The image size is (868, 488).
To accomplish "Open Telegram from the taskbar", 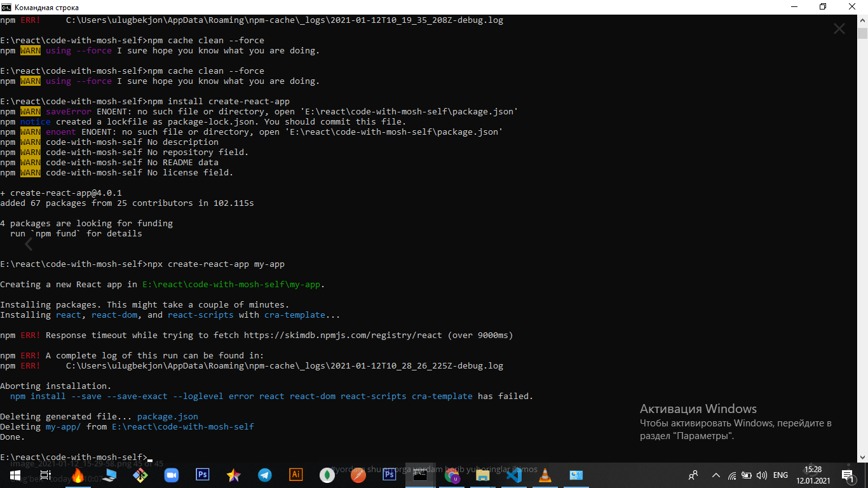I will 265,475.
